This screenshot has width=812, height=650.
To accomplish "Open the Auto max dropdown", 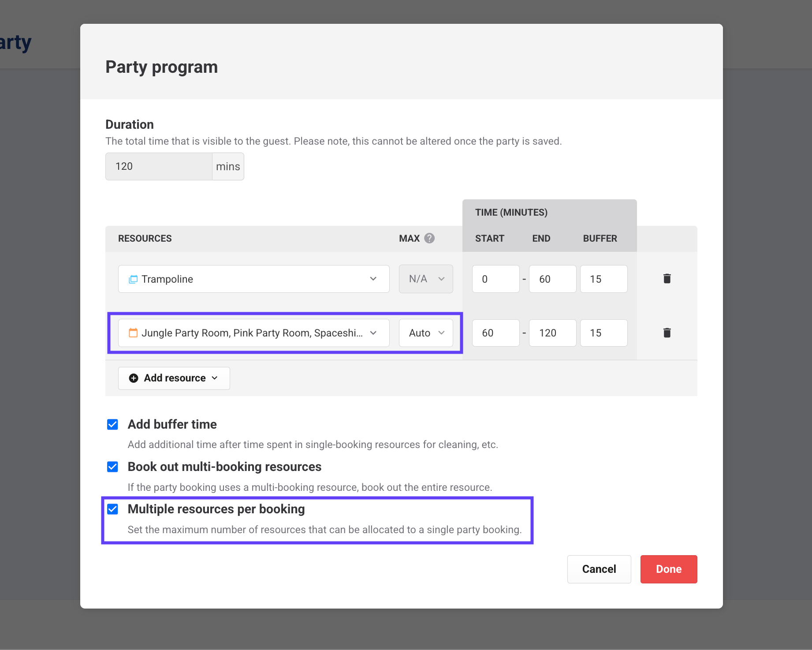I will coord(426,333).
